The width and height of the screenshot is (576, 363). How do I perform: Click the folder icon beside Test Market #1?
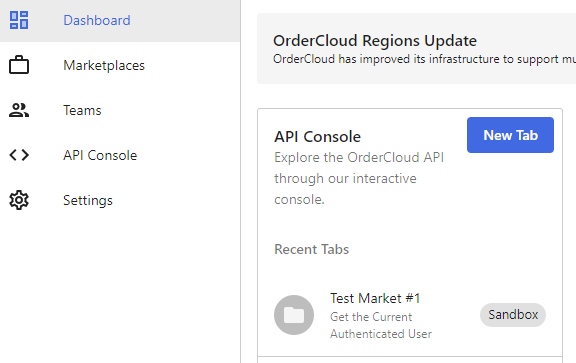pos(294,315)
